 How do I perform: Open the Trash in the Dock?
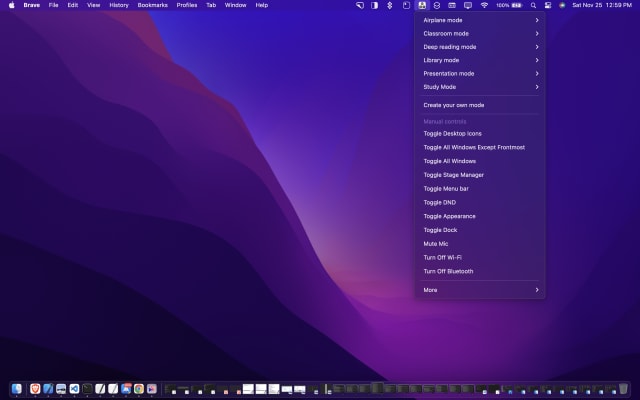(x=623, y=389)
